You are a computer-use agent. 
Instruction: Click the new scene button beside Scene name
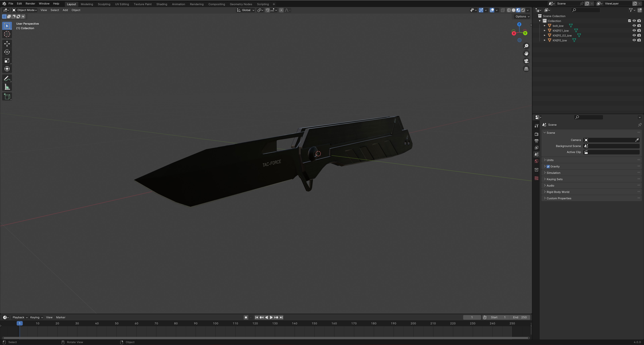[587, 4]
